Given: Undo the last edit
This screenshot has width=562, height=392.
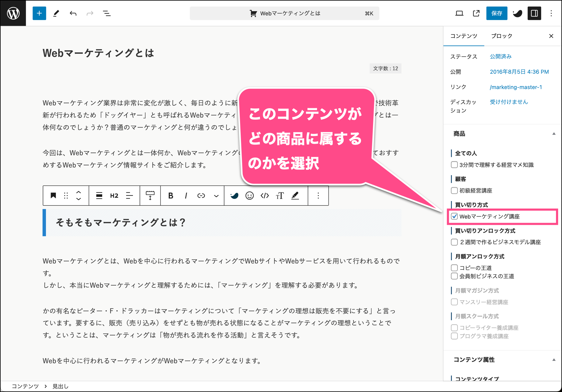Looking at the screenshot, I should [73, 13].
